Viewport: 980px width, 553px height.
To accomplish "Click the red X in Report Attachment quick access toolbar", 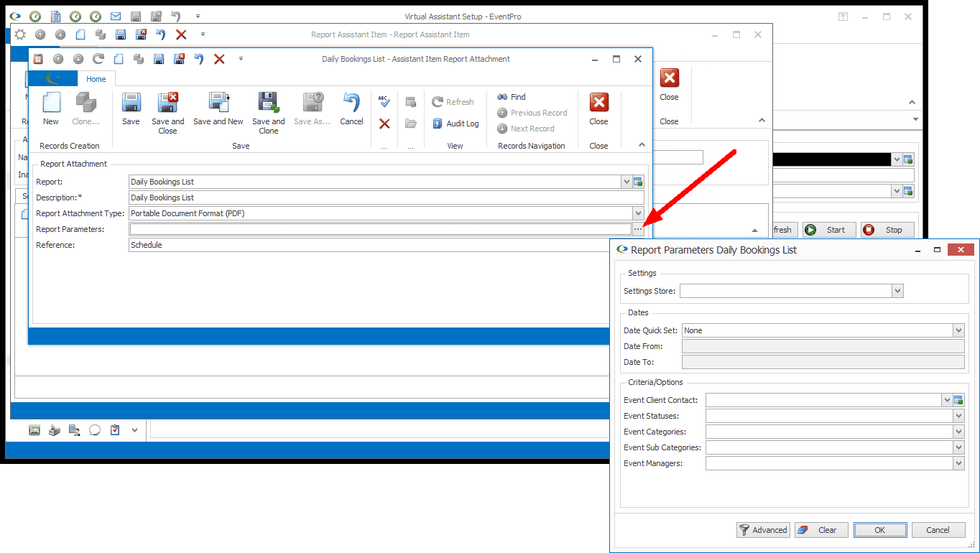I will tap(219, 59).
